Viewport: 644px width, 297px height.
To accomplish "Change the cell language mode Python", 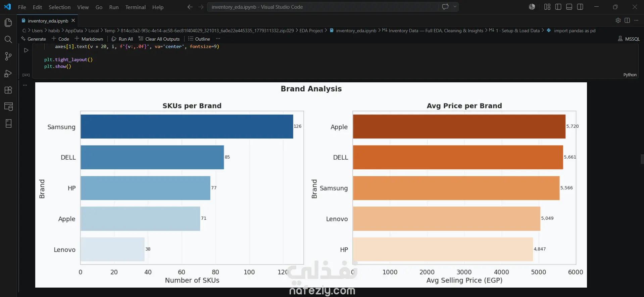I will point(630,75).
